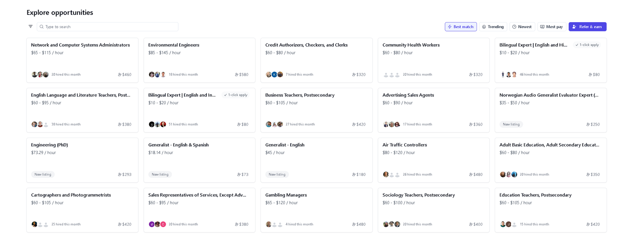This screenshot has width=644, height=245.
Task: Type in the search input field
Action: point(109,27)
